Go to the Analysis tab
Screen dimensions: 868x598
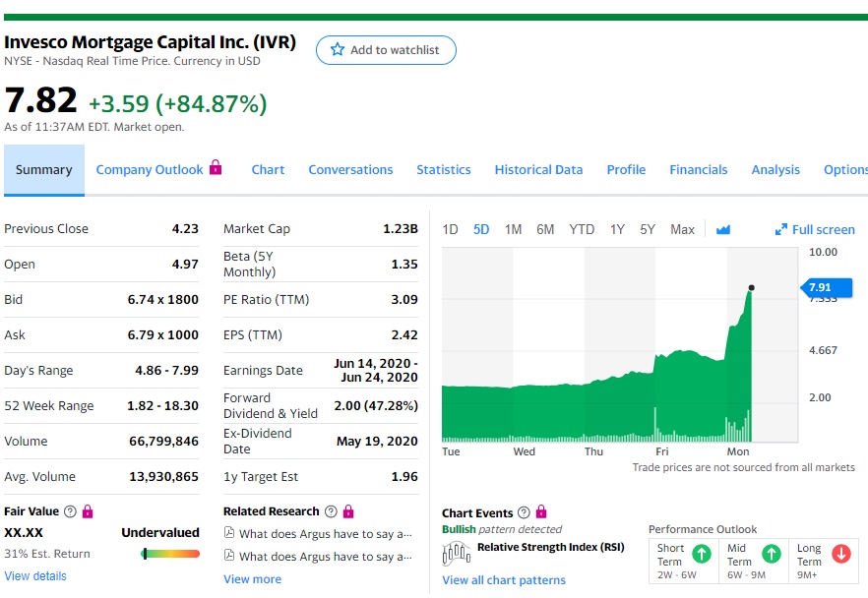(x=775, y=170)
